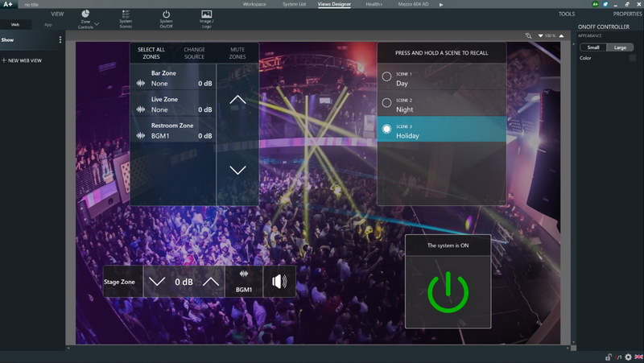Click SELECT ALL ZONES button
The width and height of the screenshot is (644, 363).
click(x=151, y=53)
